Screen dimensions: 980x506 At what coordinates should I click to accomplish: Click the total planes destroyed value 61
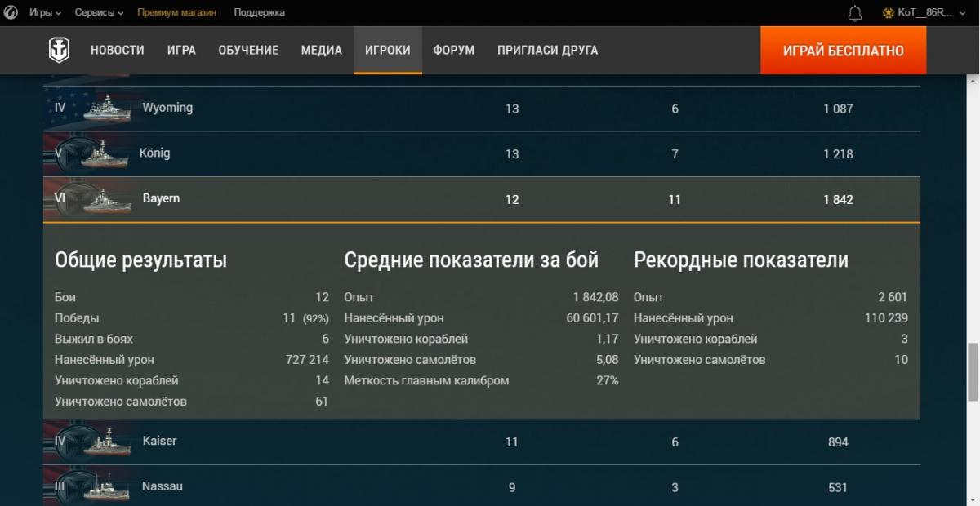[322, 402]
